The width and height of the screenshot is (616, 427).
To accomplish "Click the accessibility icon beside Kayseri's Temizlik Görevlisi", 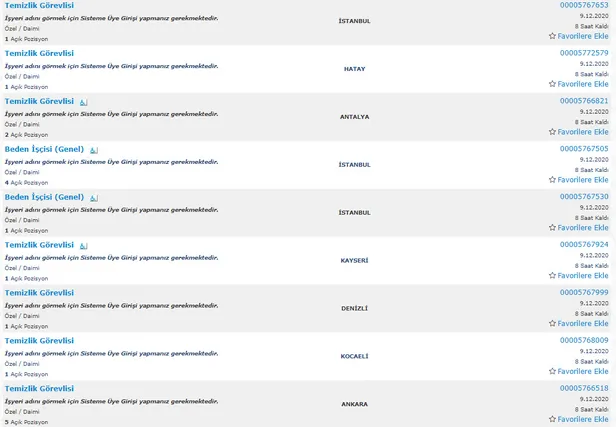I will click(x=83, y=246).
